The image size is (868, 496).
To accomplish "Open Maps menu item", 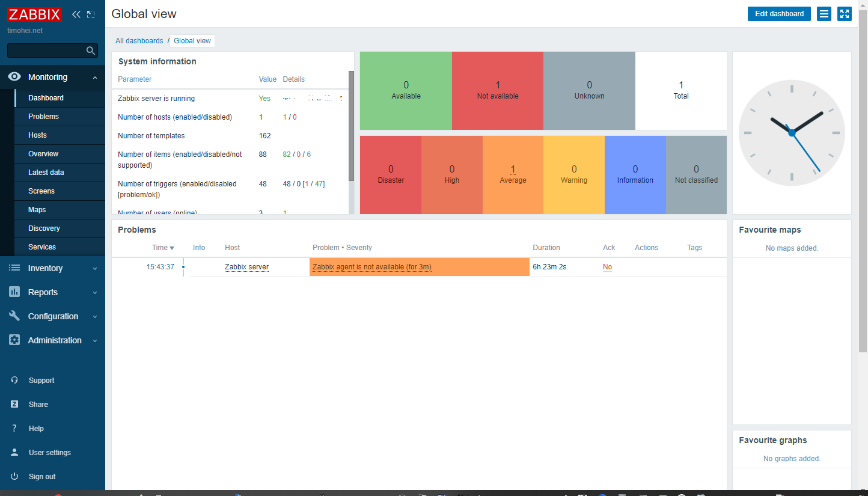I will click(60, 210).
